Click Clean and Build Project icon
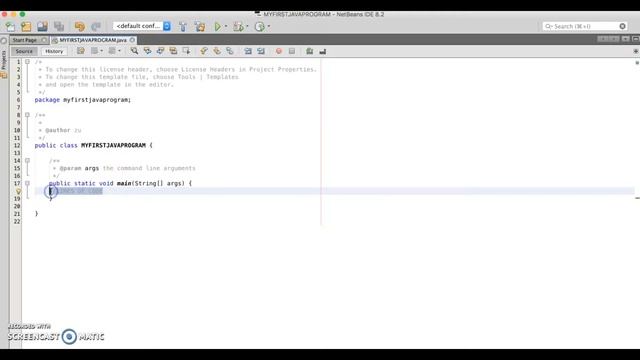Image resolution: width=640 pixels, height=360 pixels. tap(200, 27)
